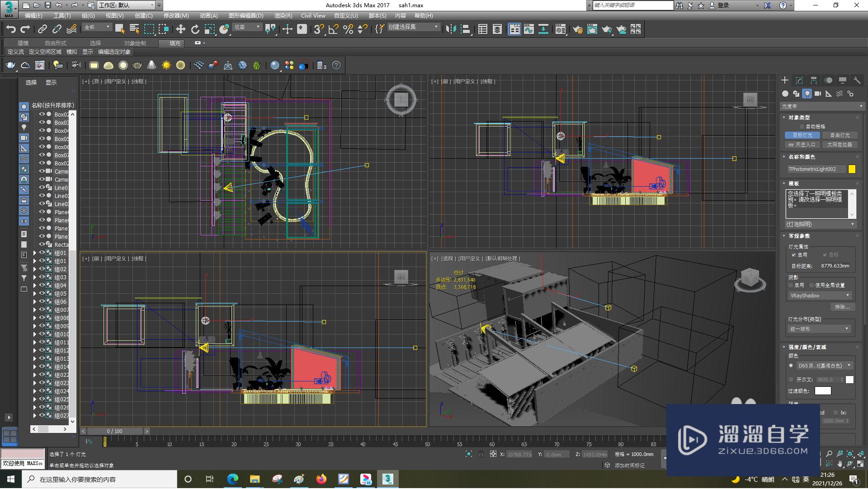The height and width of the screenshot is (489, 868).
Task: Click the Align tool icon
Action: pos(465,29)
